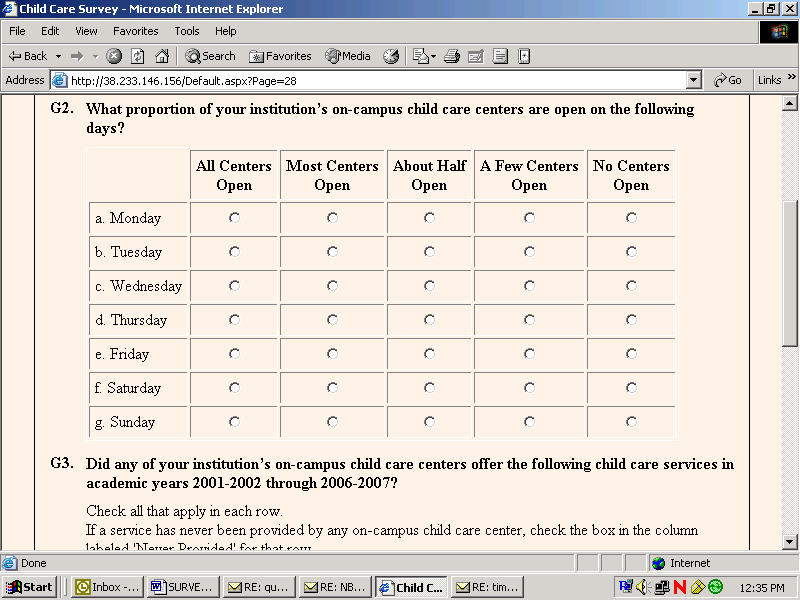Click the page scrollbar down arrow

(x=789, y=541)
